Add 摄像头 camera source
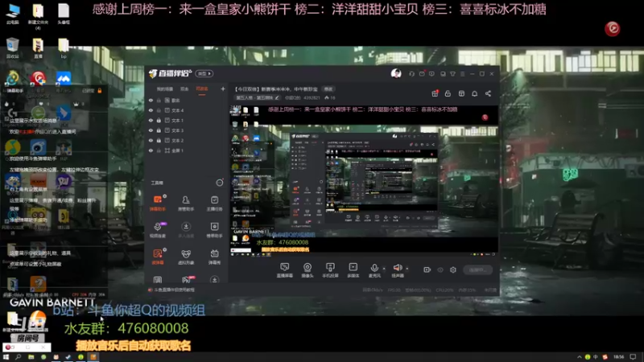Screen dimensions: 644x362 pyautogui.click(x=308, y=270)
